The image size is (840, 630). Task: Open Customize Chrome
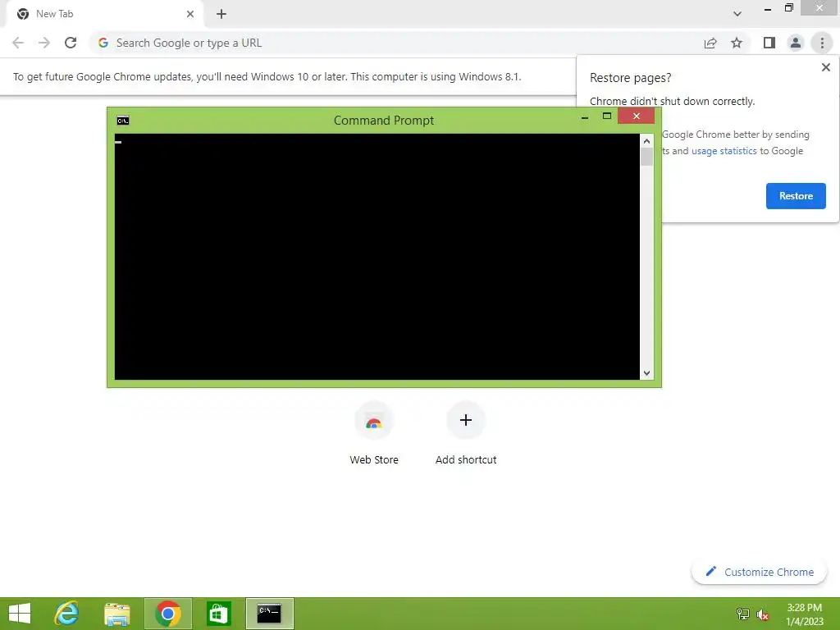pos(759,572)
